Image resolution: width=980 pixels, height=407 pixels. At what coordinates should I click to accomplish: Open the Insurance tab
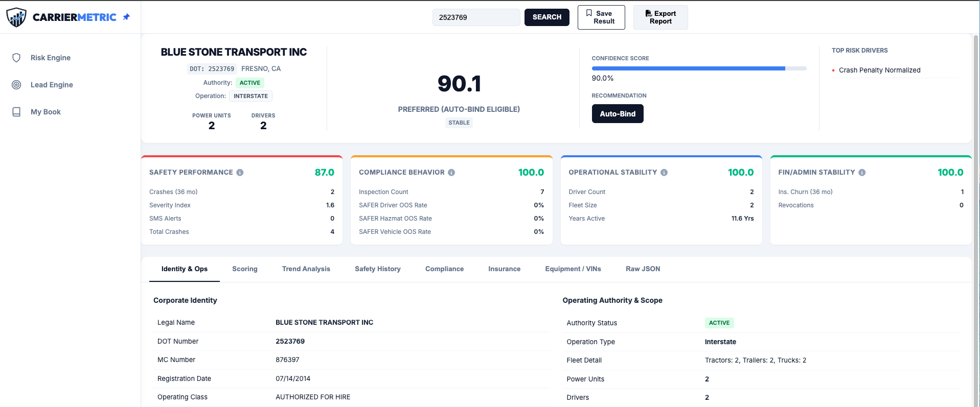pos(505,269)
